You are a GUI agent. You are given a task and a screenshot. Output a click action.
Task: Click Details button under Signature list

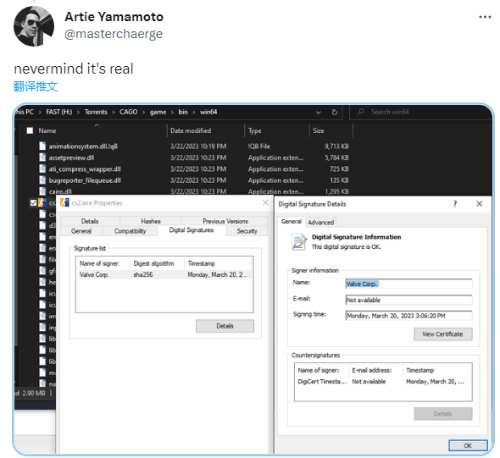(x=225, y=326)
